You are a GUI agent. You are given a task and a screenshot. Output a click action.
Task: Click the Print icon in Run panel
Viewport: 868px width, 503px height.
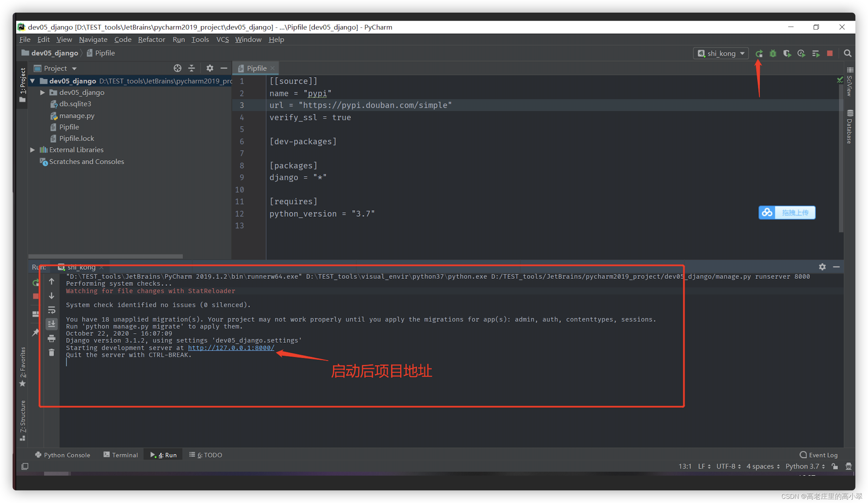pyautogui.click(x=52, y=338)
